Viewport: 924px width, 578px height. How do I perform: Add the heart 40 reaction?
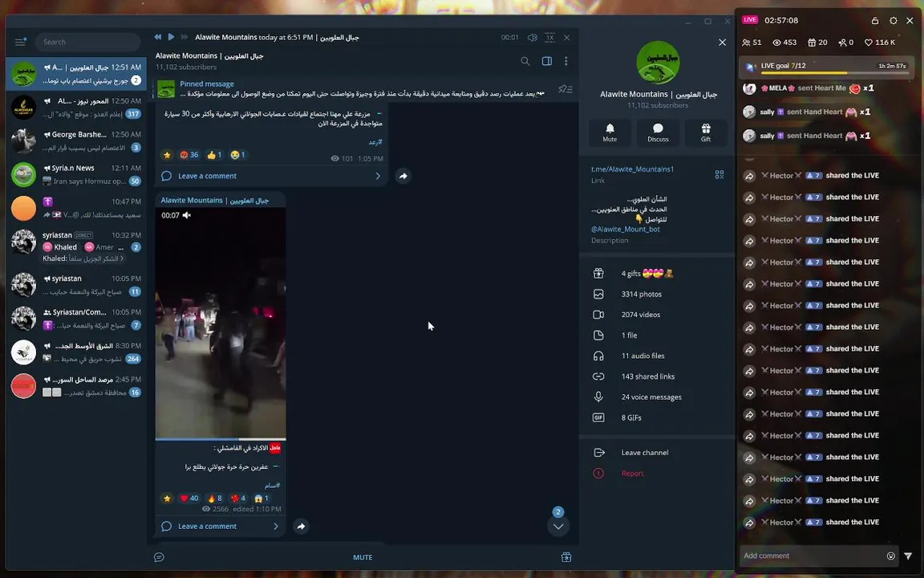(189, 499)
